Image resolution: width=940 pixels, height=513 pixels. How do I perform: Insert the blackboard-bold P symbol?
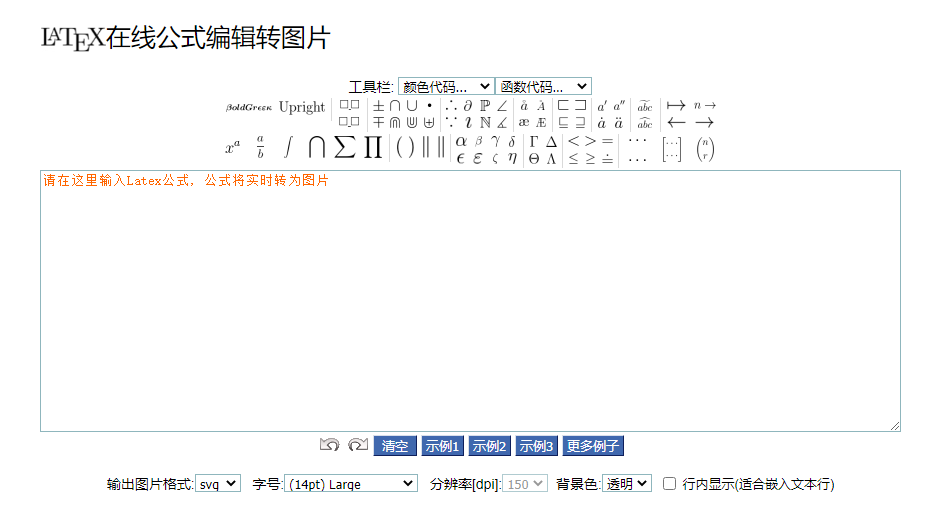tap(485, 106)
